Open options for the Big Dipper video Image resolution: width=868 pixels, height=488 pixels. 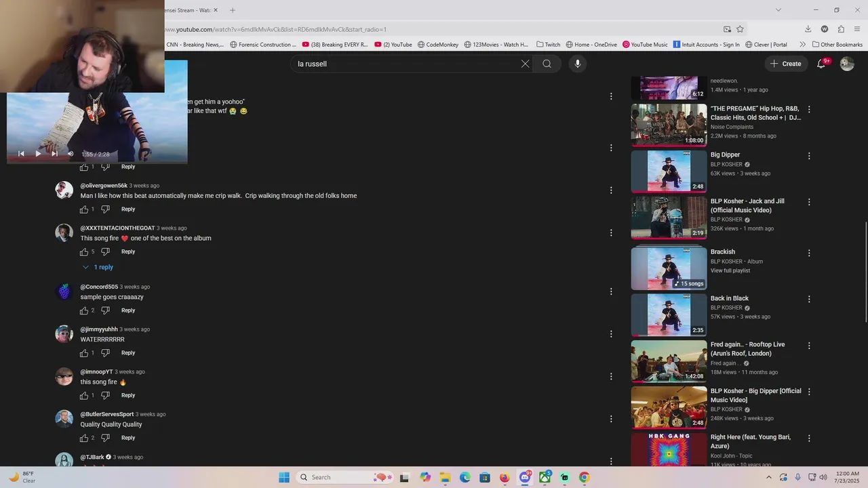809,156
